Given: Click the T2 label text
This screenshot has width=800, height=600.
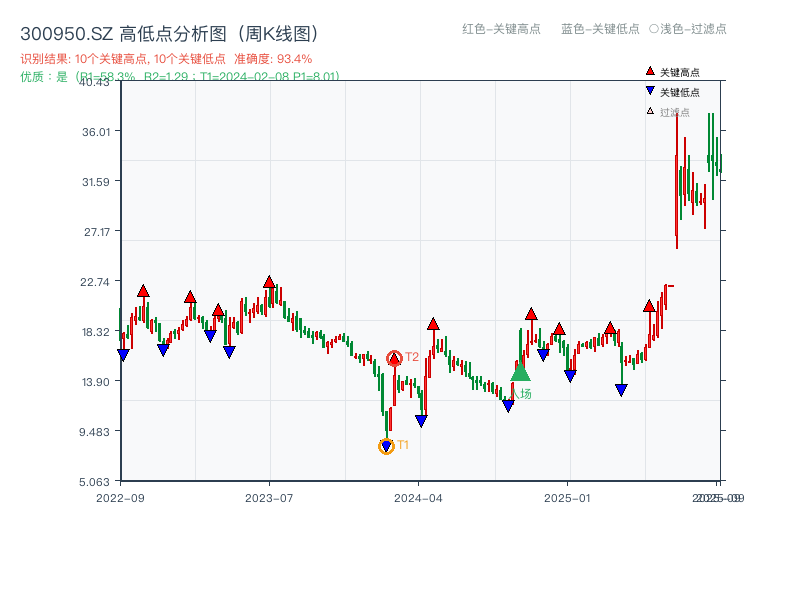Looking at the screenshot, I should coord(412,357).
